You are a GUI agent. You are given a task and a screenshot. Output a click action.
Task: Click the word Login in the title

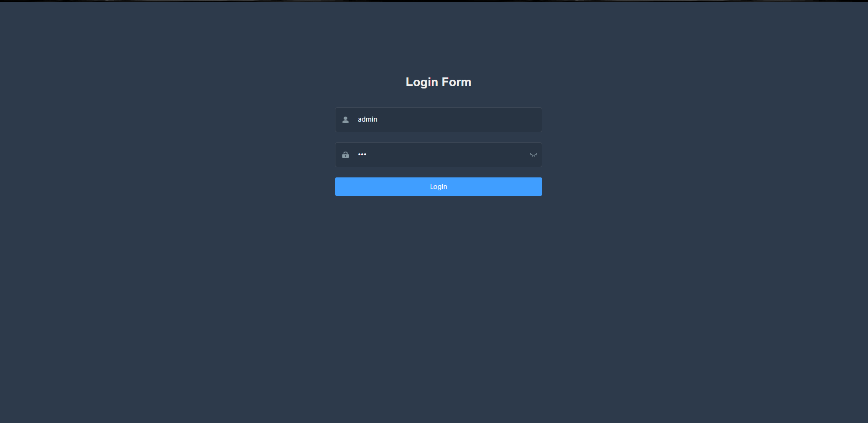pyautogui.click(x=422, y=82)
